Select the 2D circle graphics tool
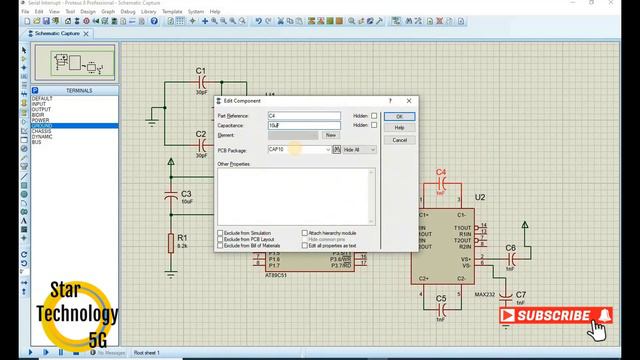The width and height of the screenshot is (640, 360). click(x=24, y=194)
